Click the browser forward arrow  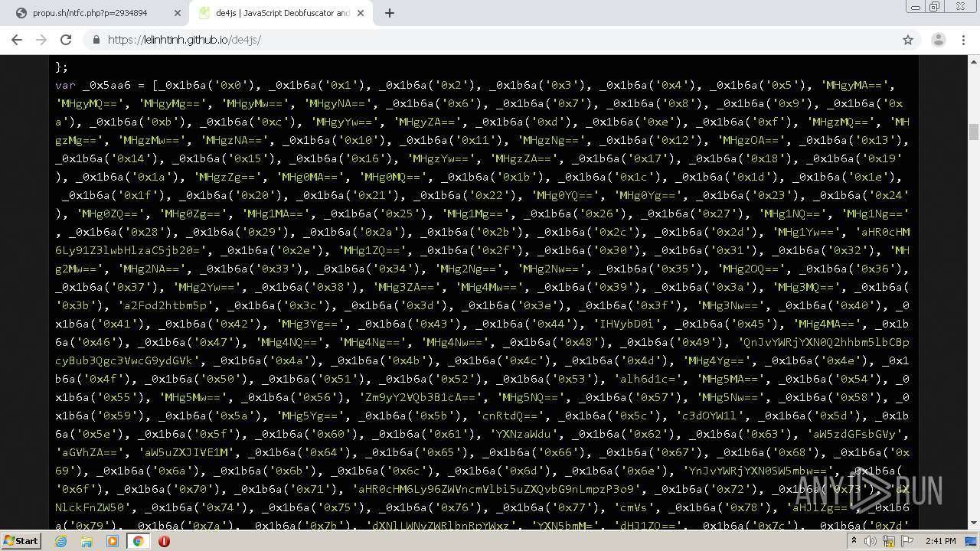[41, 40]
